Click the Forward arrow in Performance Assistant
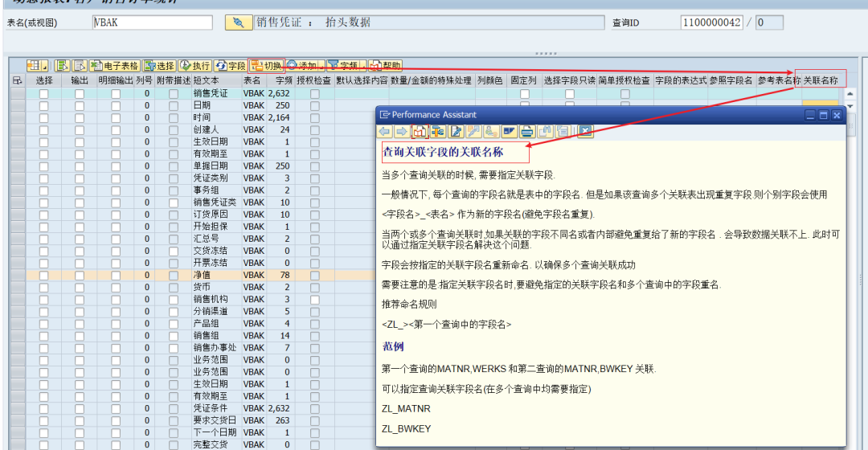868x450 pixels. [x=402, y=131]
